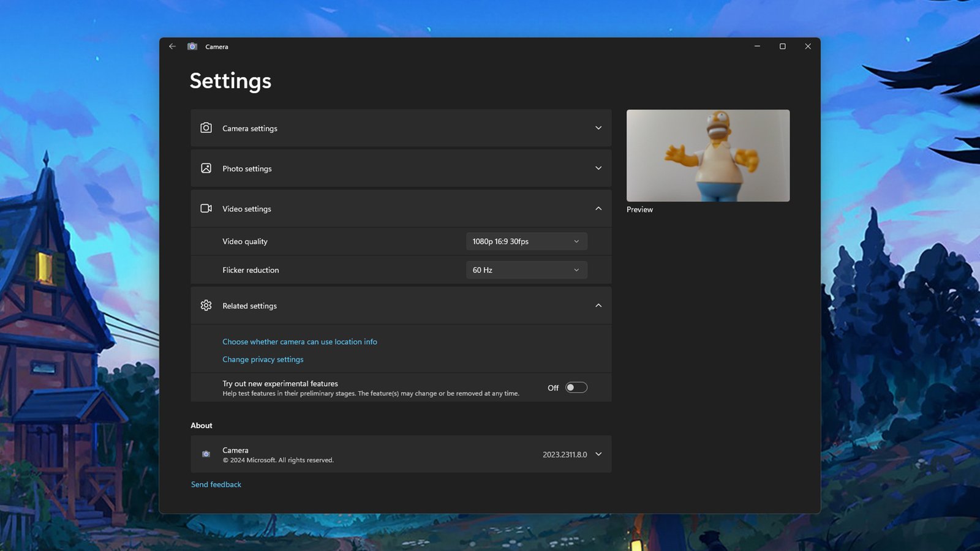The height and width of the screenshot is (551, 980).
Task: Click the camera preview thumbnail
Action: 707,156
